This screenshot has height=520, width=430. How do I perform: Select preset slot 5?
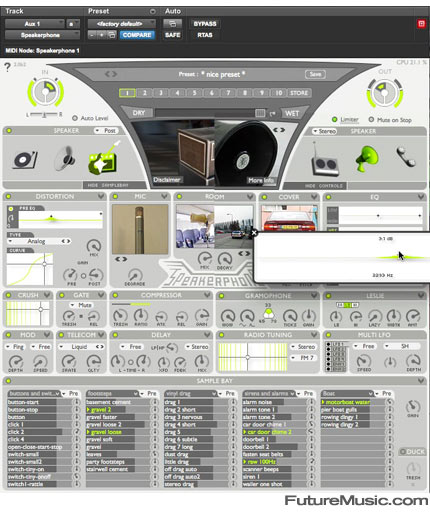195,93
